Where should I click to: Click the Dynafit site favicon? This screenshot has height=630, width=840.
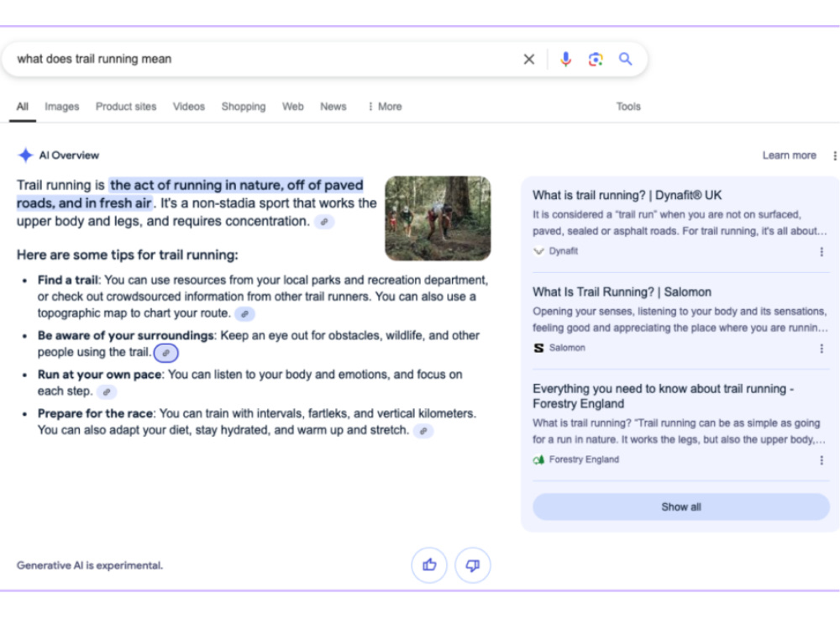(538, 251)
